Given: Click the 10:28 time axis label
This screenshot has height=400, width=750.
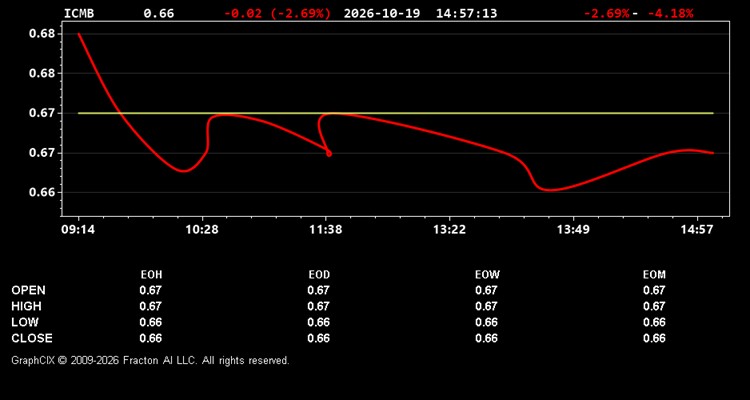Looking at the screenshot, I should (x=202, y=230).
